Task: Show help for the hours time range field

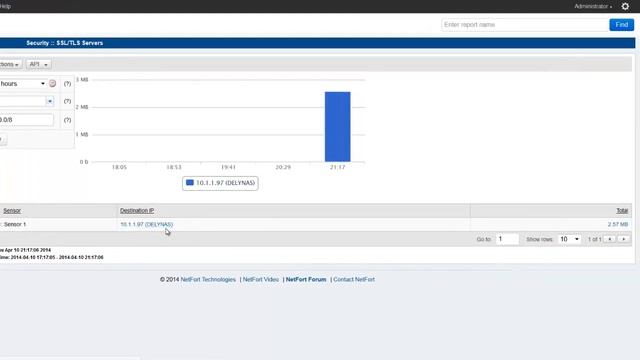Action: [x=67, y=84]
